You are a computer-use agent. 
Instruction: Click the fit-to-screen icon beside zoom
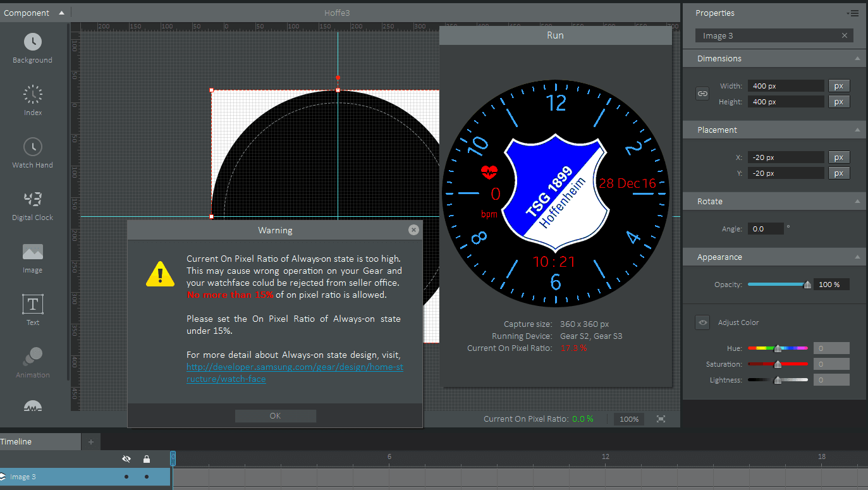(x=661, y=419)
